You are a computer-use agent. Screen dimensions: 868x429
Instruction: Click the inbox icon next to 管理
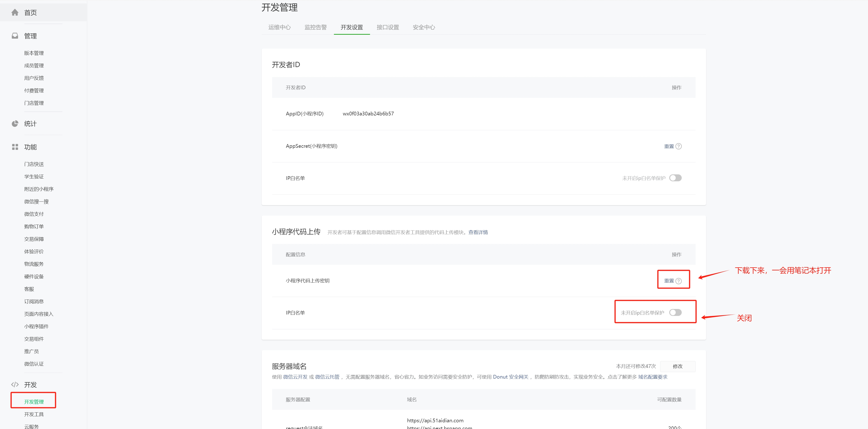[x=15, y=36]
